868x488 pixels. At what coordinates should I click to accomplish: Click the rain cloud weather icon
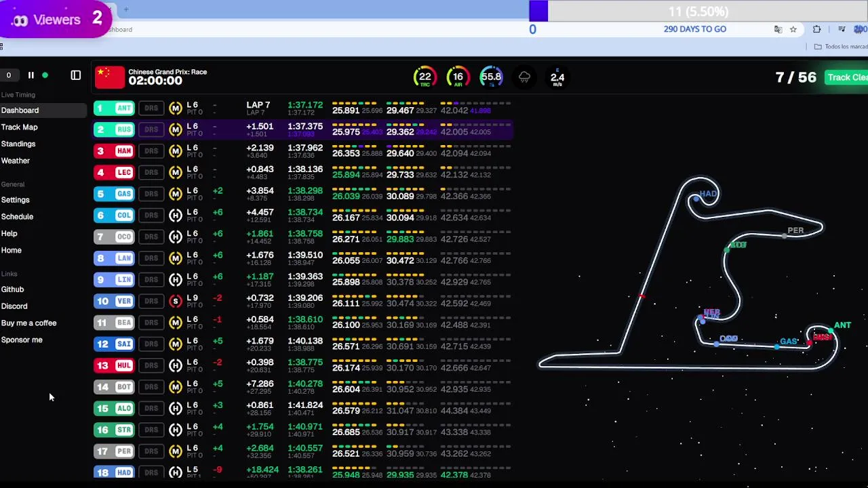point(524,77)
